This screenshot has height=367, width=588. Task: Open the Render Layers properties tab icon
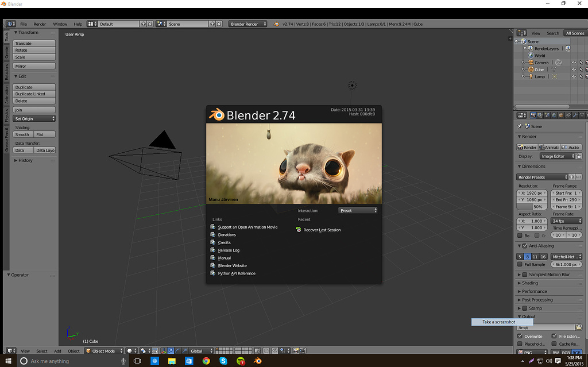click(x=540, y=115)
